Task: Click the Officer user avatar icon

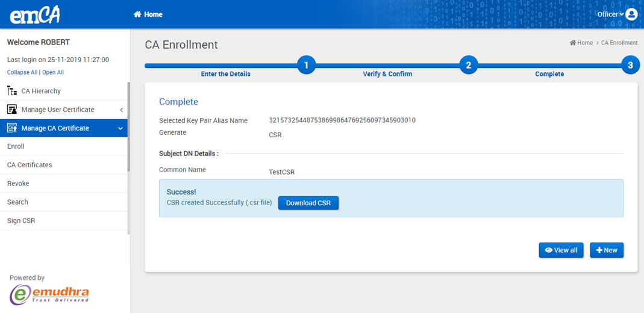Action: point(631,14)
